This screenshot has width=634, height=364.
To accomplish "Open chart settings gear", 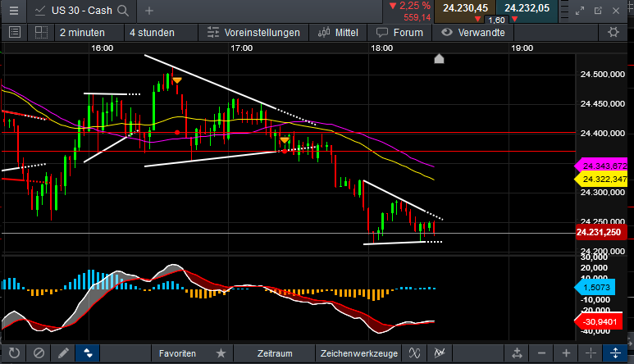I will click(x=613, y=32).
